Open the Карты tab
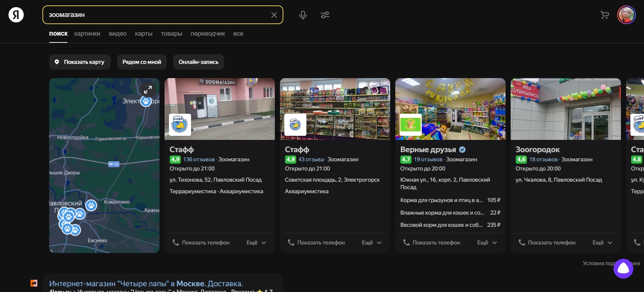644x292 pixels. click(x=144, y=34)
